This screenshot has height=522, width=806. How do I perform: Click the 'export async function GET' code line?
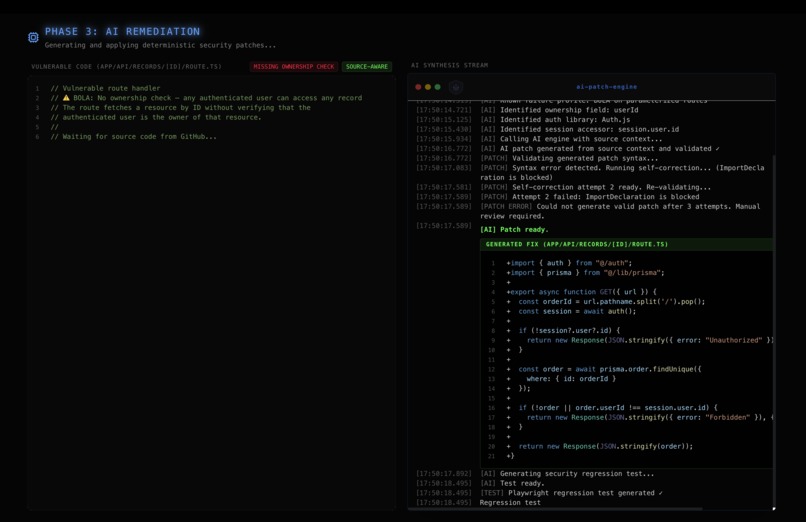click(x=581, y=292)
